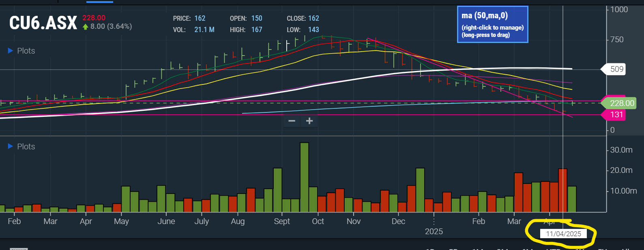644x250 pixels.
Task: Click the May label on time axis
Action: (122, 221)
